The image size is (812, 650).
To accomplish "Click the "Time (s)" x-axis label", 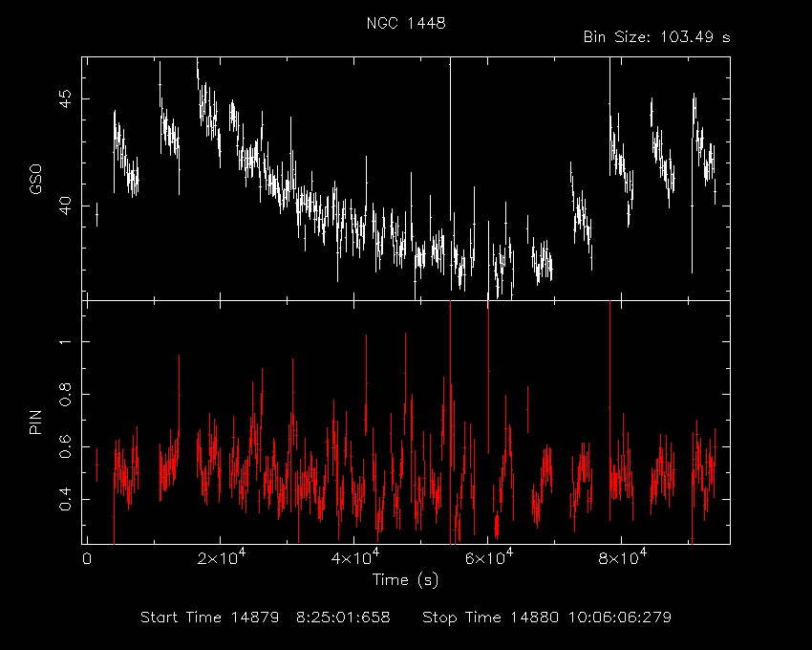I will click(x=405, y=579).
